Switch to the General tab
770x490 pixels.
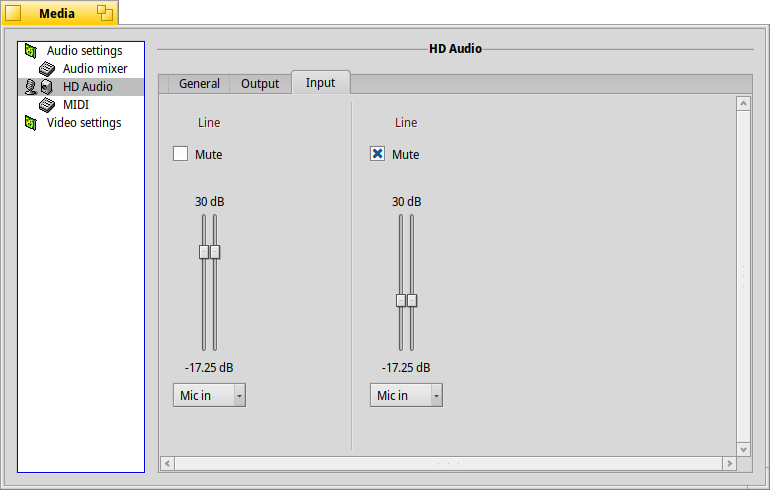click(x=199, y=84)
